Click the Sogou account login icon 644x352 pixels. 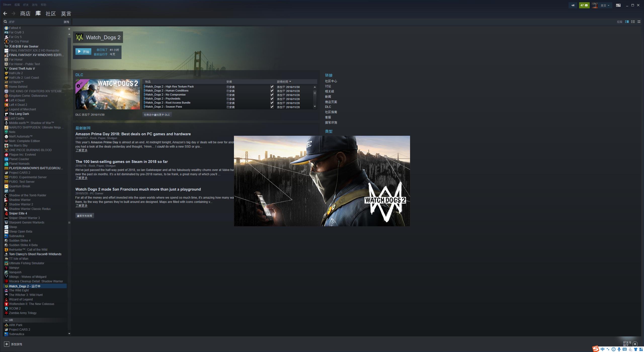630,349
